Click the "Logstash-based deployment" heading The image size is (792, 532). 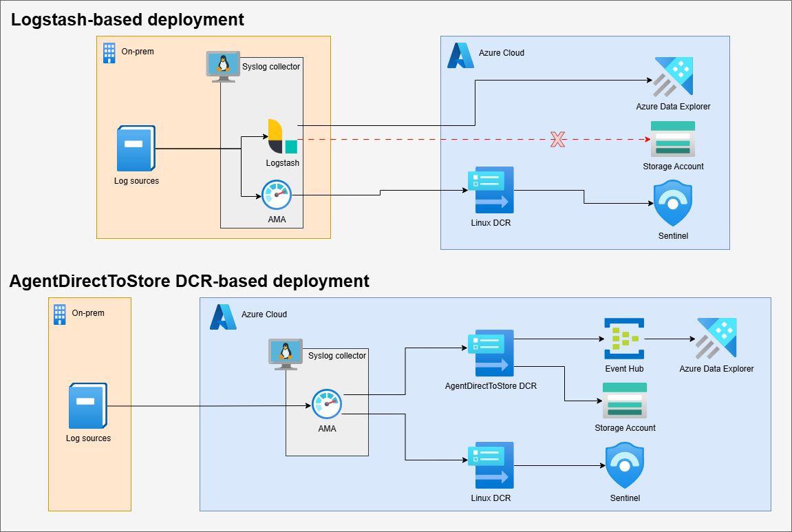pyautogui.click(x=127, y=20)
